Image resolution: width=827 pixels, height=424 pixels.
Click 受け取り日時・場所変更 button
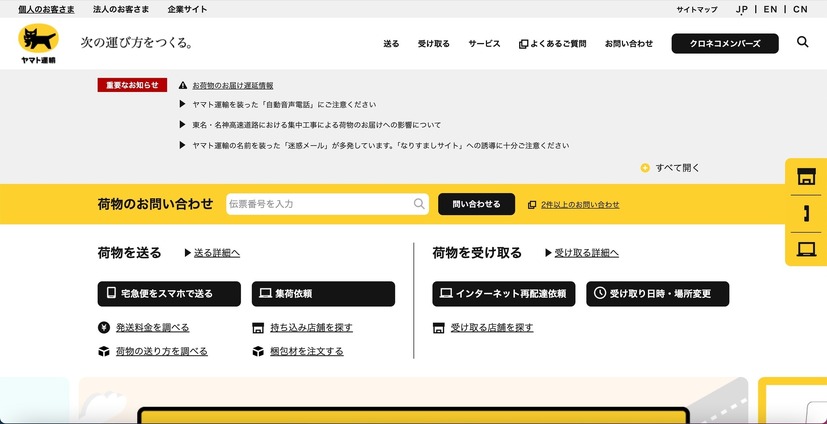tap(658, 294)
